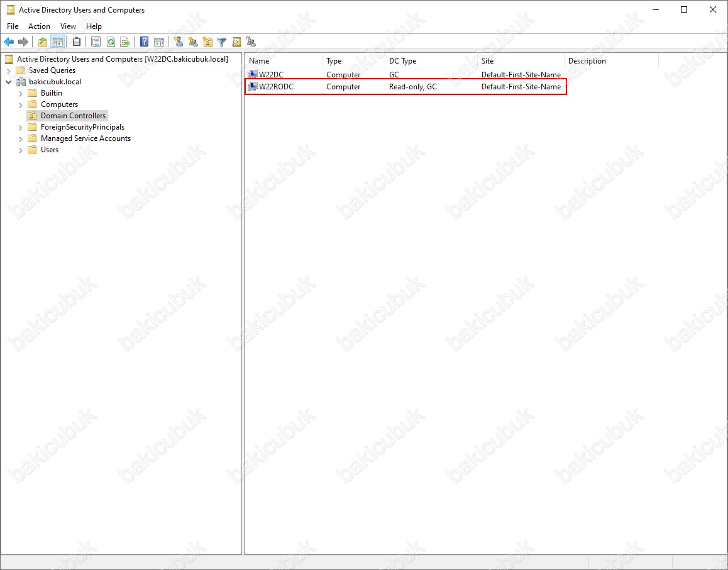
Task: Click the Back arrow toolbar icon
Action: 9,42
